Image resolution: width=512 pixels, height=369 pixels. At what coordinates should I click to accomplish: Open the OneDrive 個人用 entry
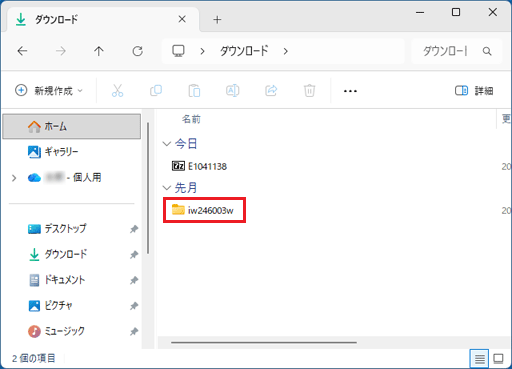pyautogui.click(x=65, y=178)
